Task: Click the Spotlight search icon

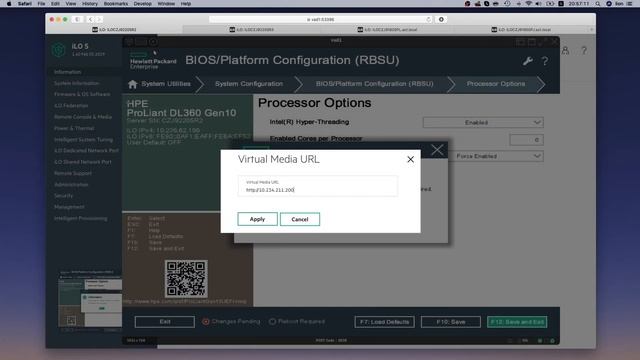Action: click(598, 4)
